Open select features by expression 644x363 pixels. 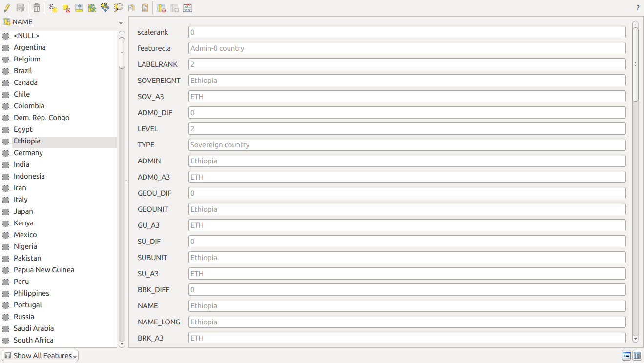coord(53,8)
